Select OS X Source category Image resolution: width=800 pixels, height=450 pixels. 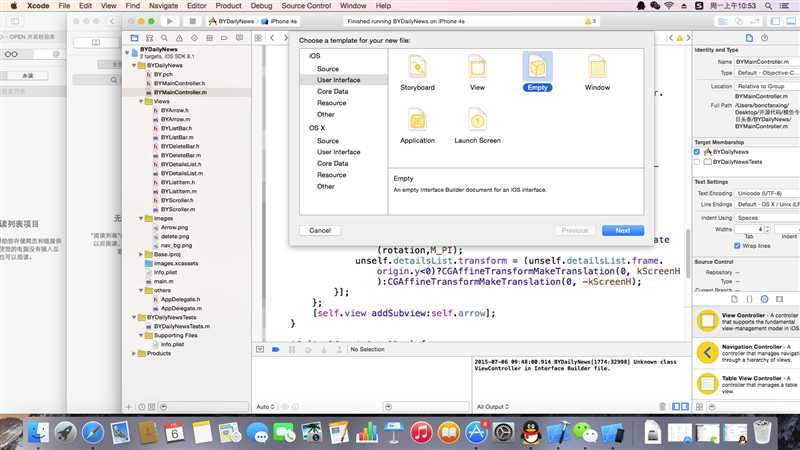pos(328,141)
